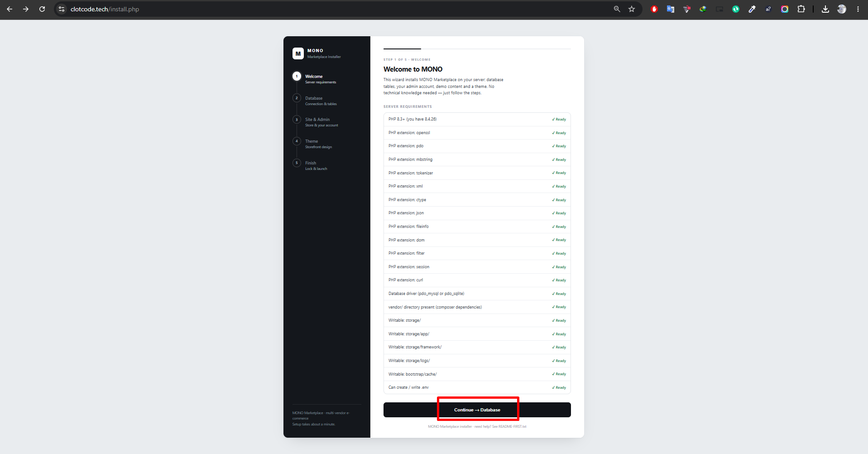Screen dimensions: 868x454
Task: Click the Lock & launch subtitle
Action: (316, 169)
